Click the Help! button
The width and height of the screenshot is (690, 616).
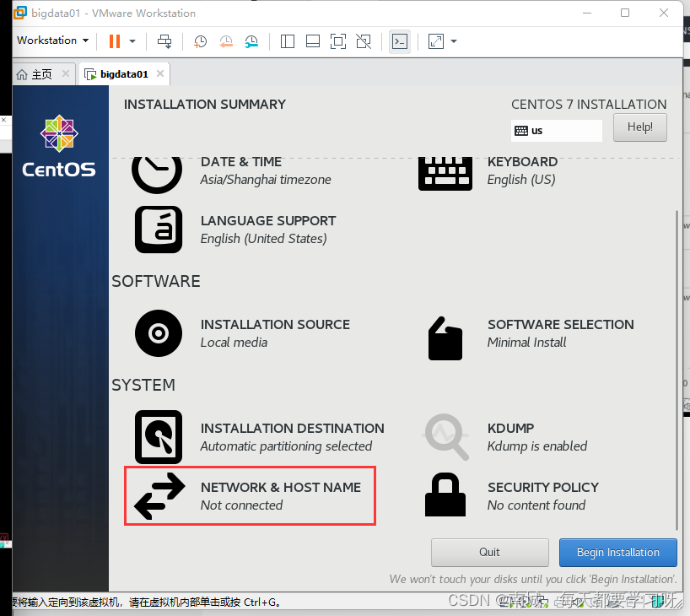click(640, 127)
